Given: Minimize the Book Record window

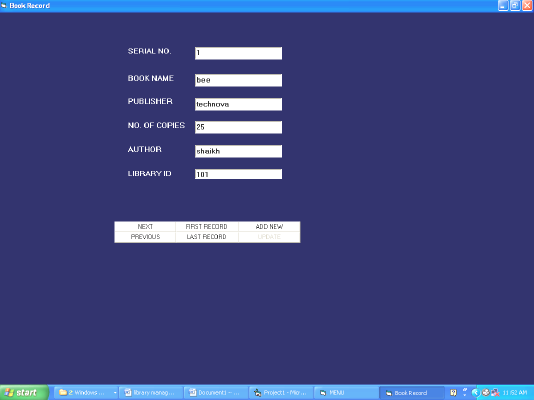Looking at the screenshot, I should pos(503,5).
